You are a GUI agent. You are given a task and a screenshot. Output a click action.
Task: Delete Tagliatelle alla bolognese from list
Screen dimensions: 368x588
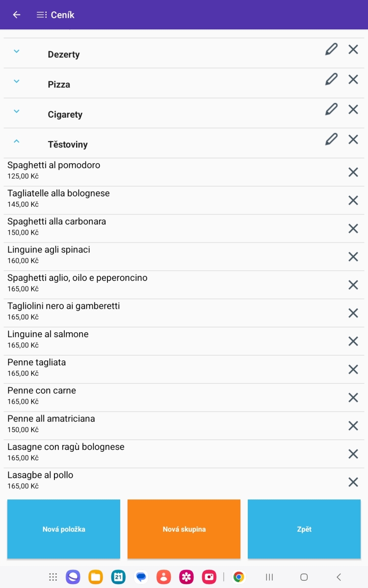353,200
